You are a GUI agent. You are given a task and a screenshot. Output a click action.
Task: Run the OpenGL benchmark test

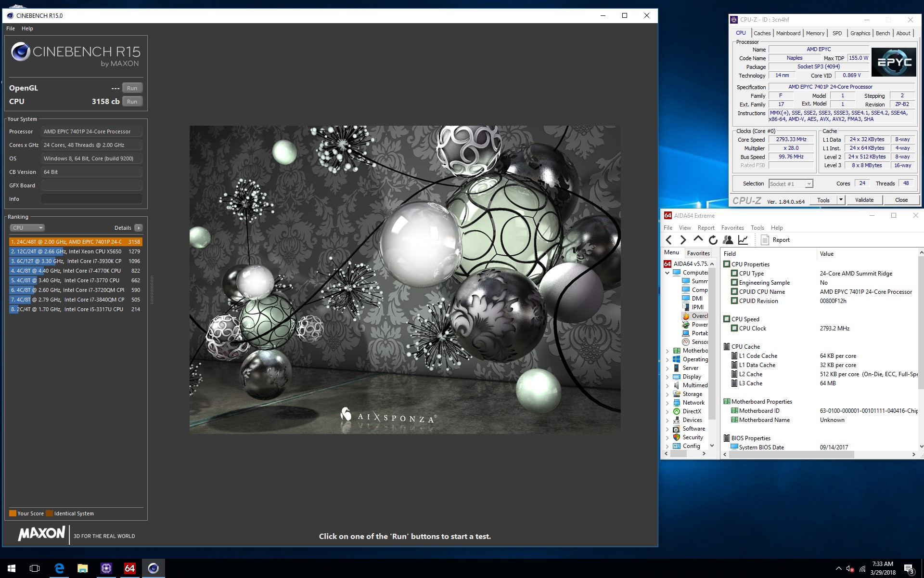(x=132, y=88)
